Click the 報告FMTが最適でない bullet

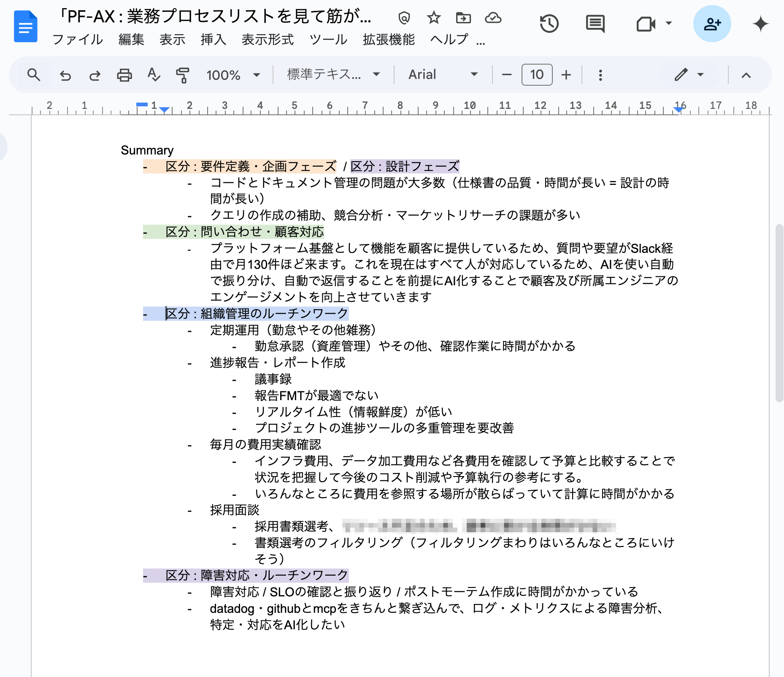(x=316, y=395)
